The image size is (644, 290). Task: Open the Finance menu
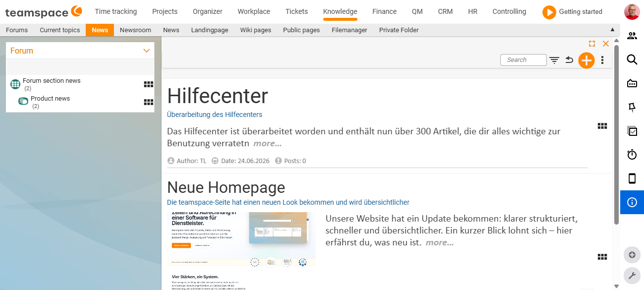384,11
